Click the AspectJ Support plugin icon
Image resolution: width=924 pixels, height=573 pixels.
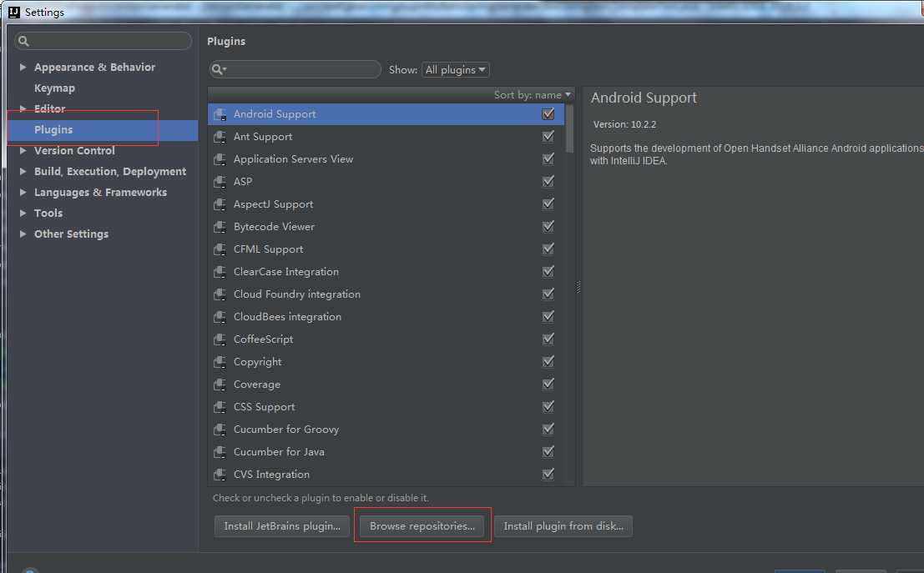tap(220, 204)
